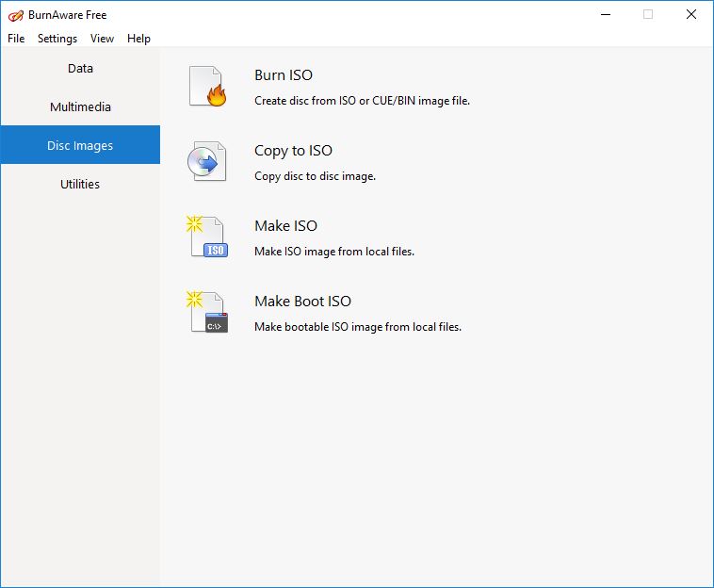
Task: Open the Help menu
Action: tap(138, 39)
